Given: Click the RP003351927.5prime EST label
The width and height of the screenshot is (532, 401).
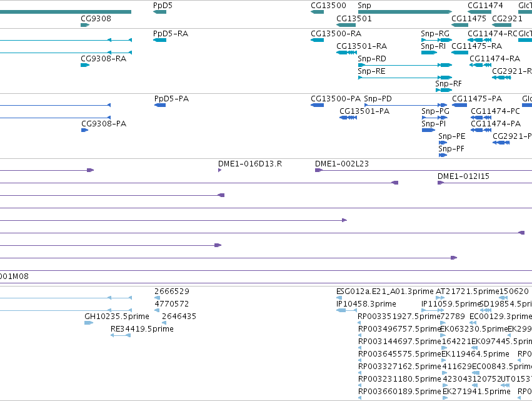Looking at the screenshot, I should coord(399,317).
